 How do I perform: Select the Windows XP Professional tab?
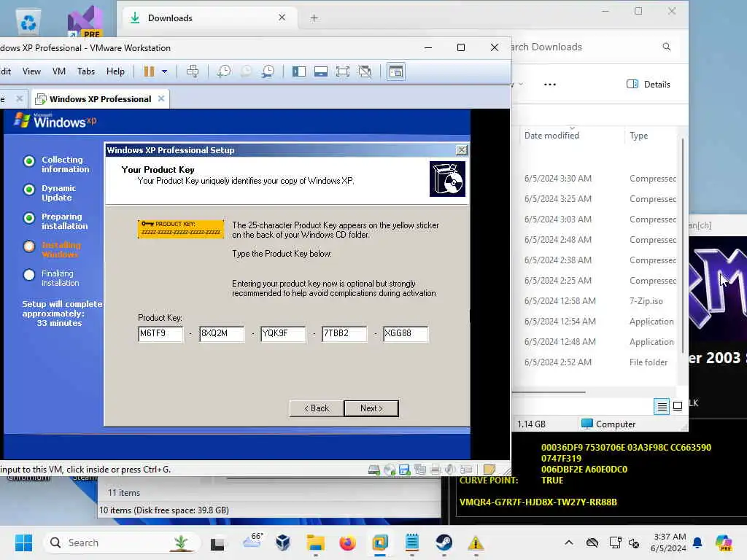click(x=100, y=99)
